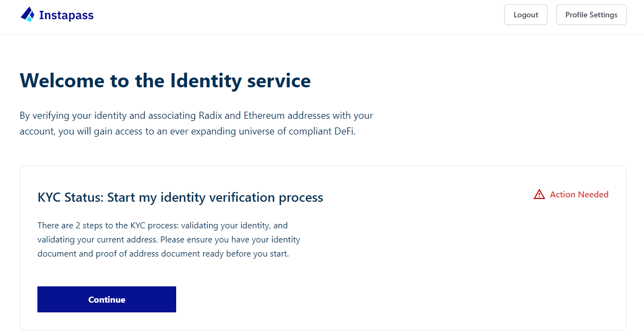The width and height of the screenshot is (644, 333).
Task: Click "identity verification process" in the card title
Action: 242,197
